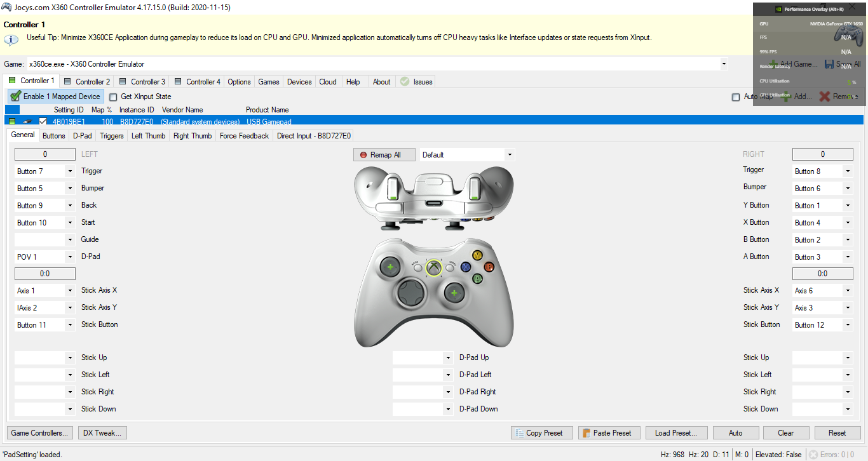Viewport: 868px width, 461px height.
Task: Open the Start Button 10 dropdown
Action: pyautogui.click(x=70, y=223)
